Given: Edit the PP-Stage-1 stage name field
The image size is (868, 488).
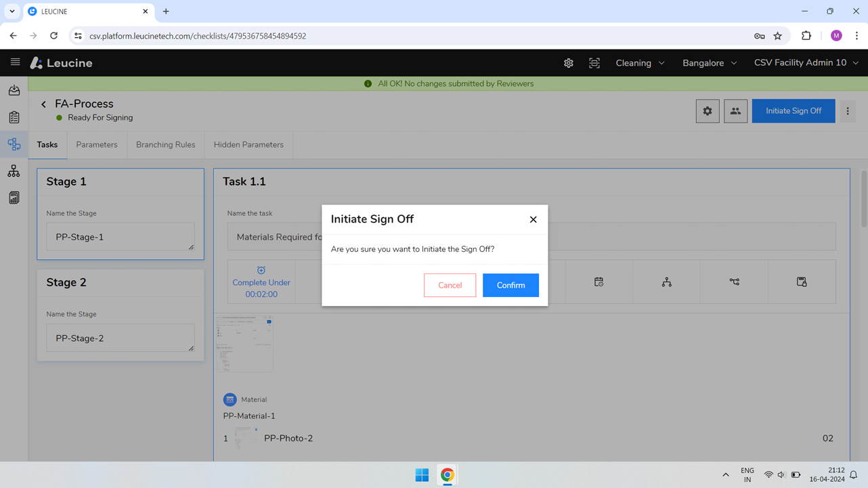Looking at the screenshot, I should tap(121, 237).
